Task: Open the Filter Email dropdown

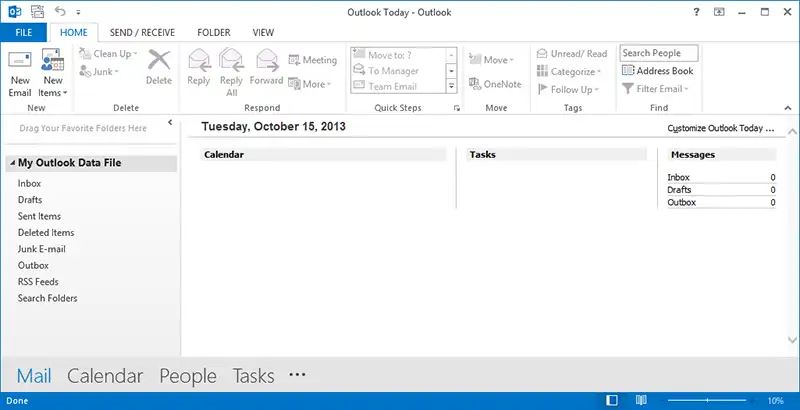Action: 655,89
